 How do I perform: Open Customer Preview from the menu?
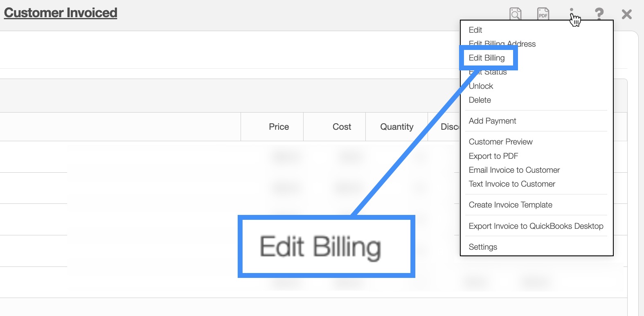500,142
